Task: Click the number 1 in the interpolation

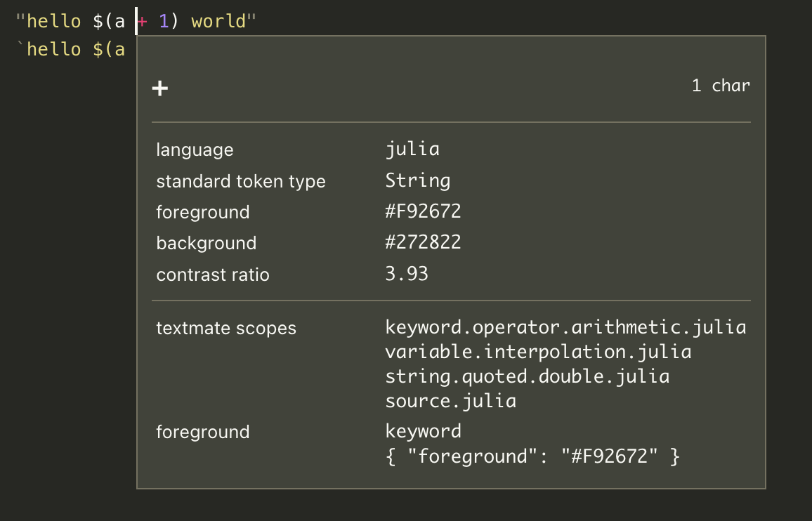Action: pyautogui.click(x=164, y=21)
